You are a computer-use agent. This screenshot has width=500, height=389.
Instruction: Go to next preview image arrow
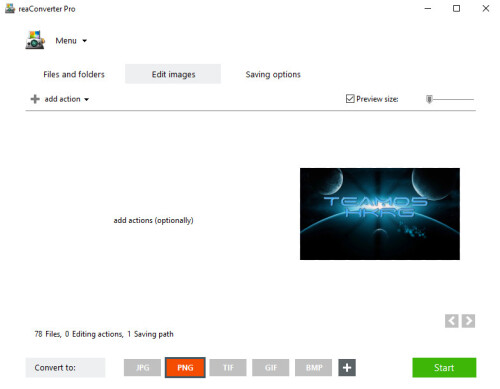click(x=468, y=321)
